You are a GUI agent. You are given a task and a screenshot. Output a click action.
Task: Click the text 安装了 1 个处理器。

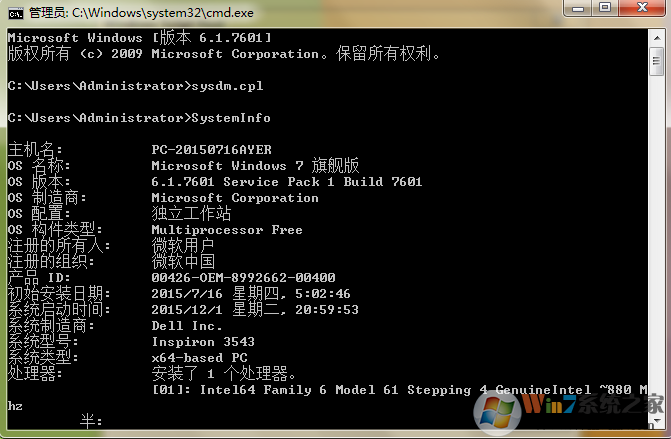point(223,374)
